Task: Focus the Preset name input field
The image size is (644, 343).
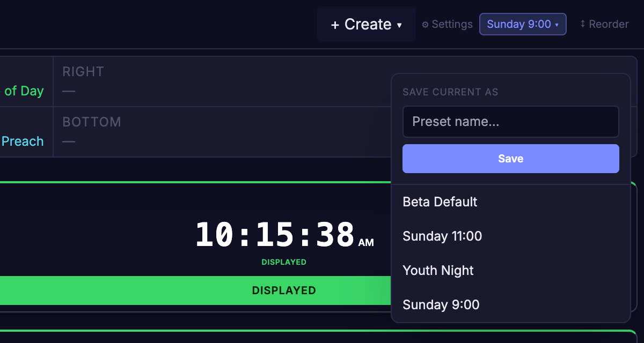Action: point(511,122)
